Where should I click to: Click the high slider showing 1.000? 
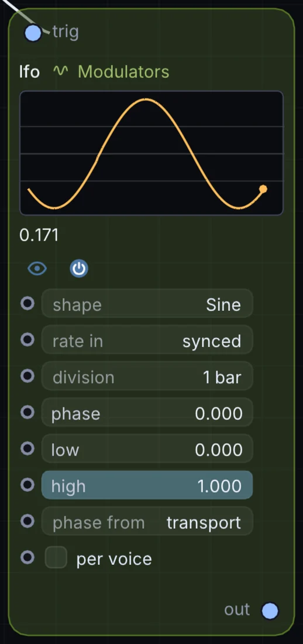[147, 485]
